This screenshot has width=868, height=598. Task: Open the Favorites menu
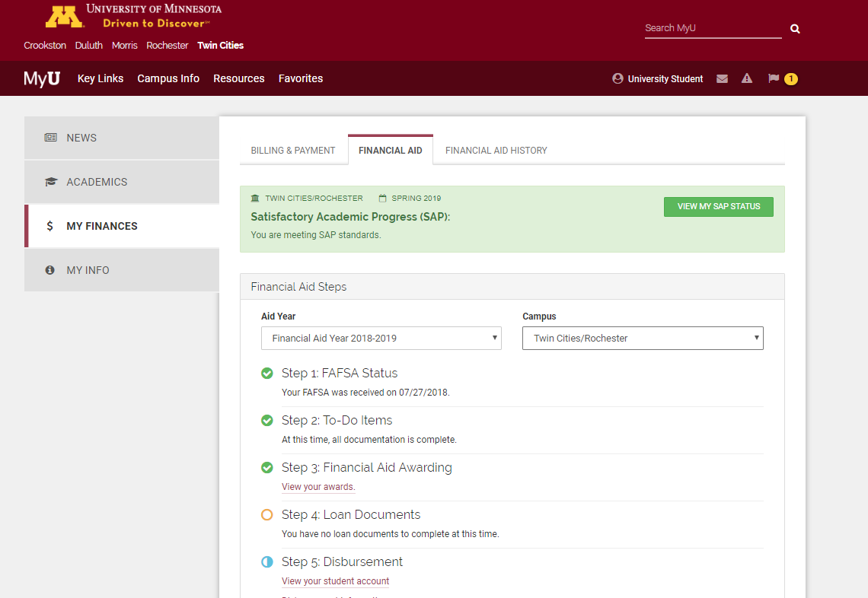tap(301, 78)
